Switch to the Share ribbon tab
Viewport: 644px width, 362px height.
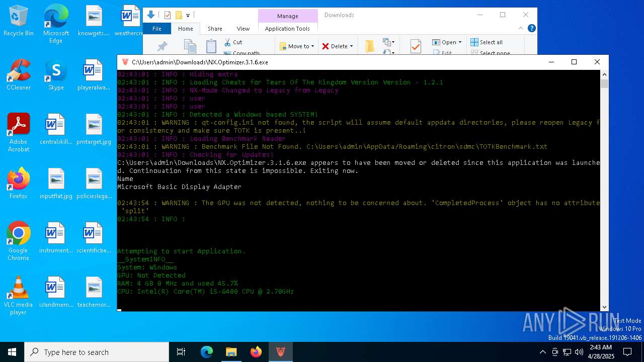(x=215, y=29)
